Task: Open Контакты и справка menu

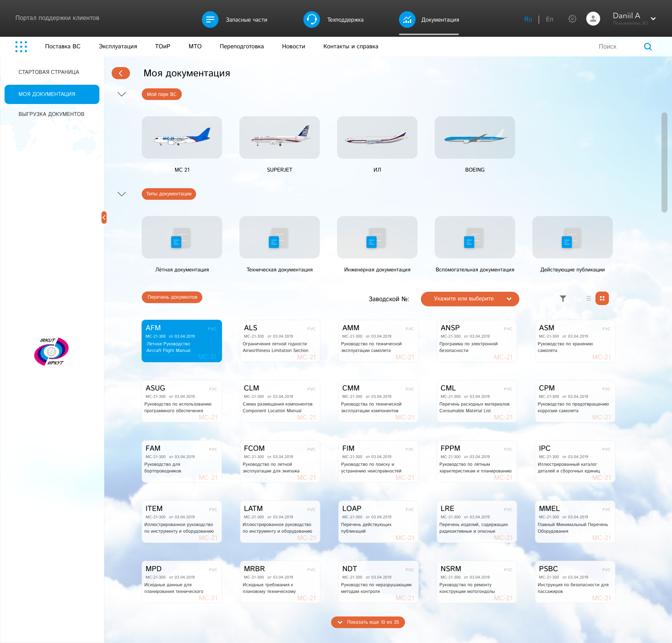Action: coord(351,47)
